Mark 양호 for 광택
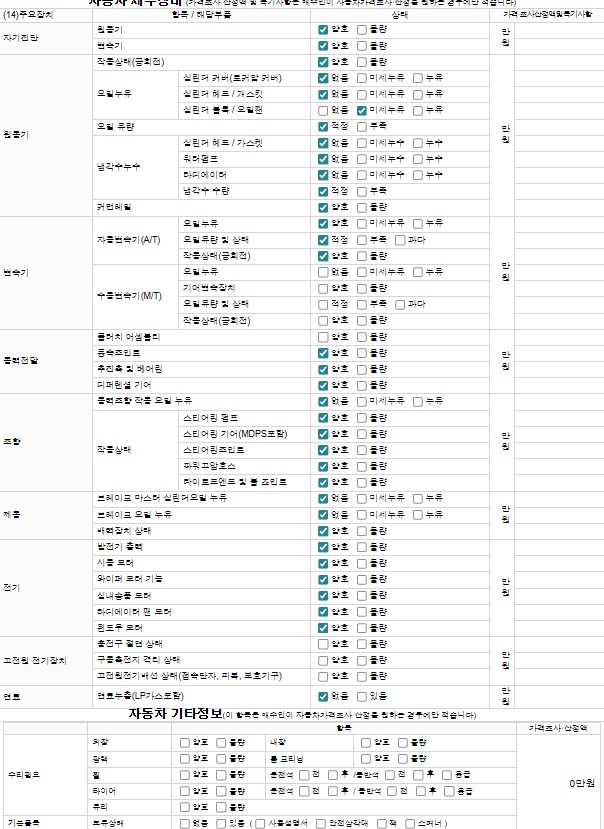This screenshot has width=604, height=829. coord(185,759)
